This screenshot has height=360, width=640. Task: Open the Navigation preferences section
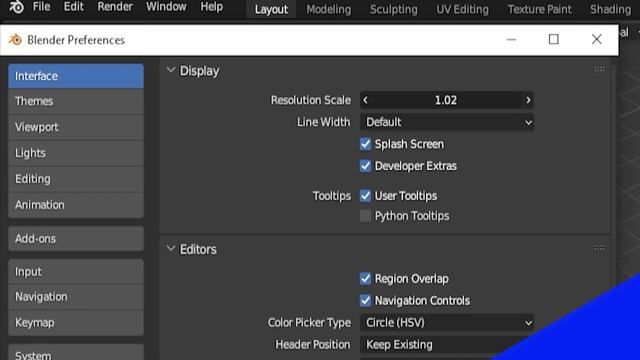tap(76, 297)
